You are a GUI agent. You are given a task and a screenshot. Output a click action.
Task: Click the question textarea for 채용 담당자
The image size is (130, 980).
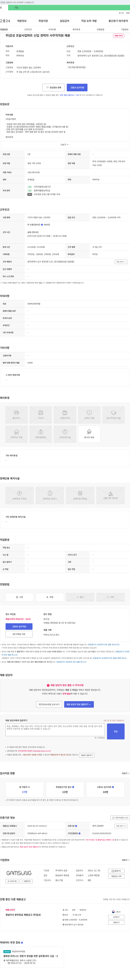[55, 730]
